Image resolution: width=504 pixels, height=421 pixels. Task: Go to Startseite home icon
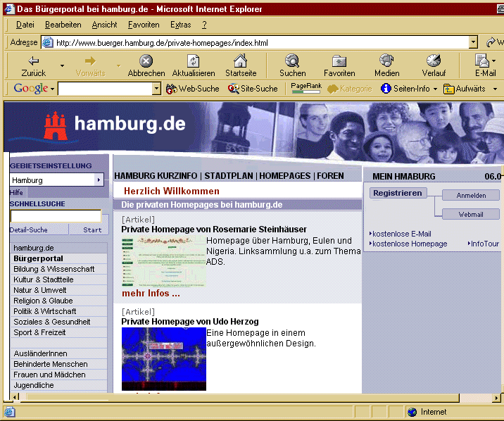[241, 61]
